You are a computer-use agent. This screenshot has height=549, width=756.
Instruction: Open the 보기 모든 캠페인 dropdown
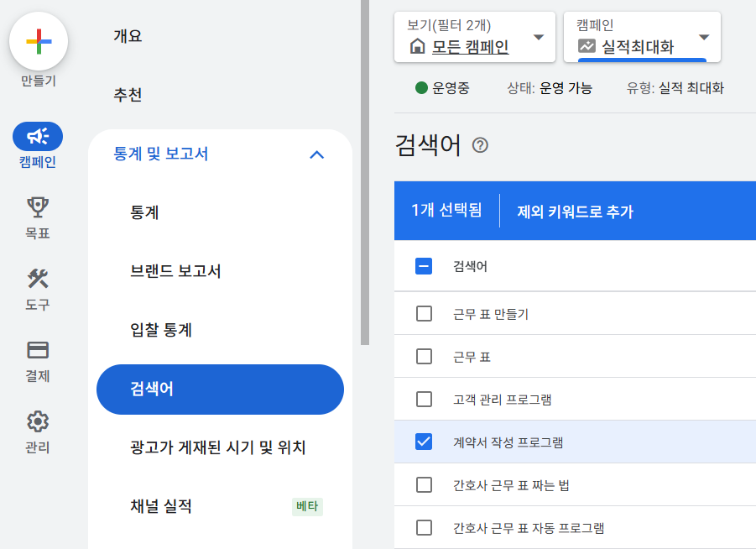tap(474, 37)
